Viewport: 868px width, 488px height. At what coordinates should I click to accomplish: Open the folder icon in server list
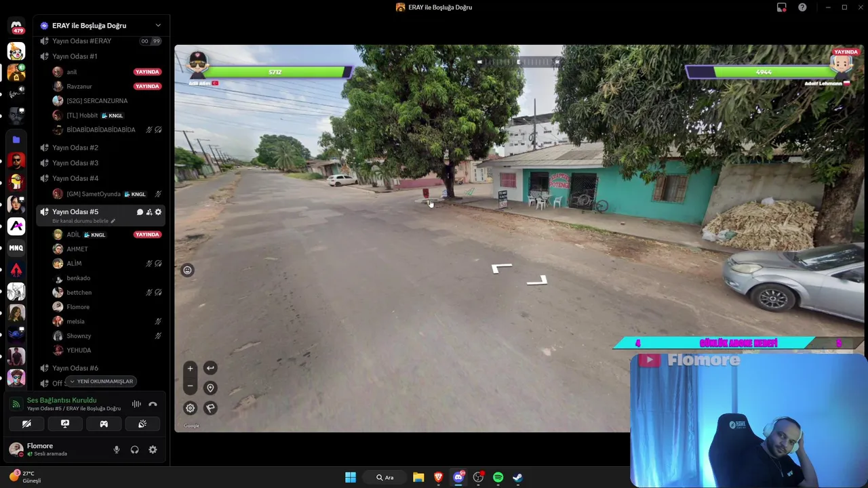coord(16,140)
